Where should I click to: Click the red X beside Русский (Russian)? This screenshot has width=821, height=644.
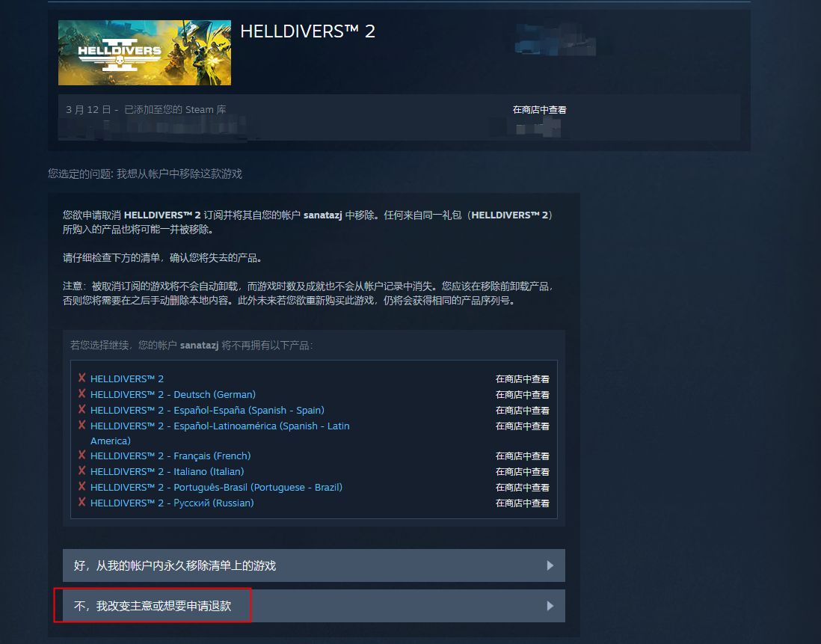coord(82,502)
